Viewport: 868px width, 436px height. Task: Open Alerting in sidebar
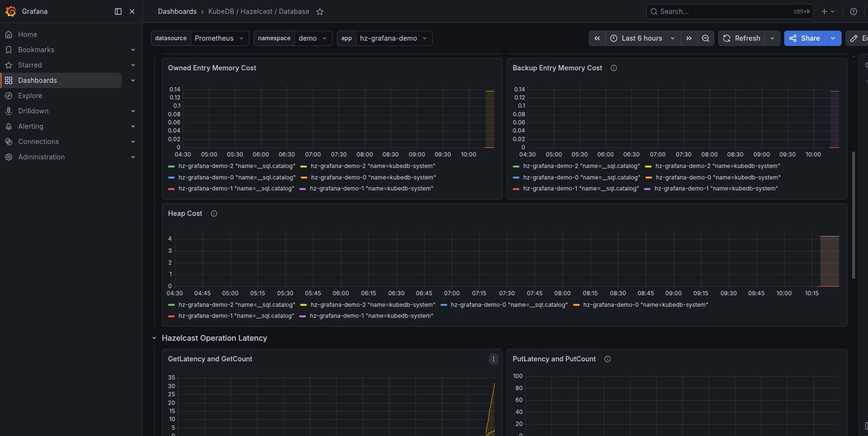(31, 126)
